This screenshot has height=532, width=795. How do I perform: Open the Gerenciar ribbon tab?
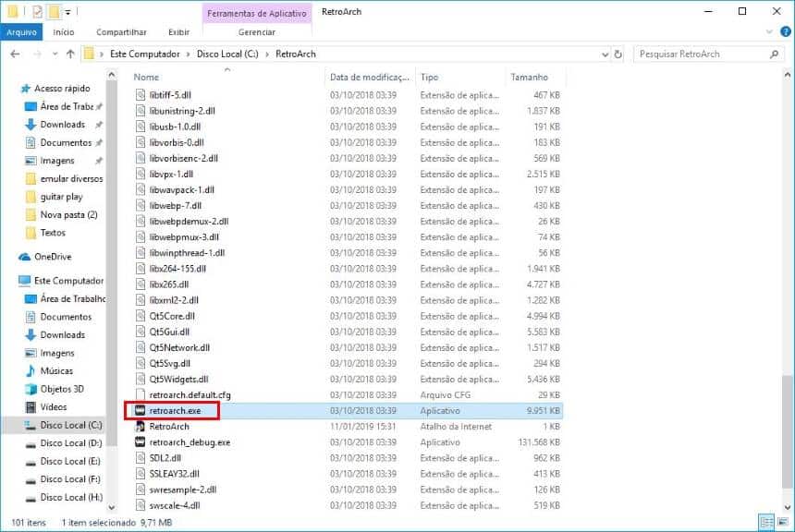point(257,32)
